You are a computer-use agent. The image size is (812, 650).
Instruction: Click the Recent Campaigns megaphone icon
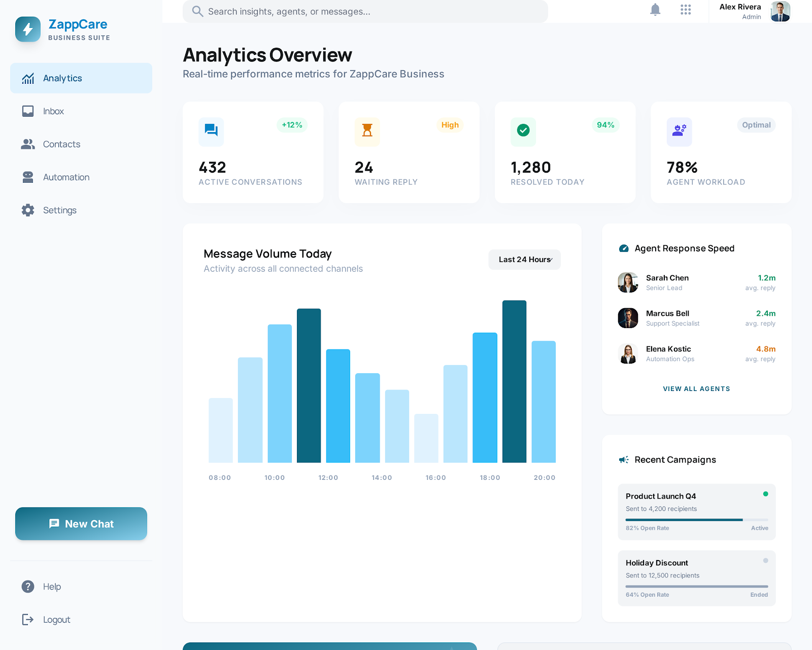pos(624,460)
